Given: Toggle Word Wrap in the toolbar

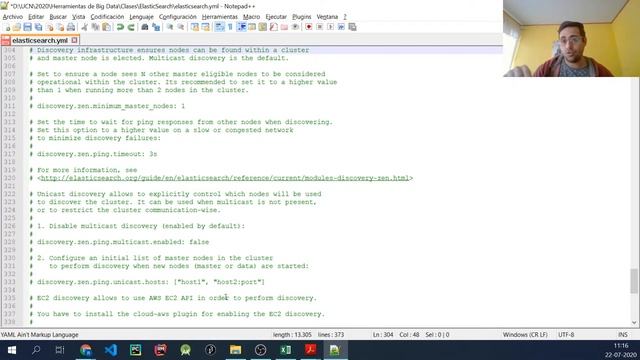Looking at the screenshot, I should 220,27.
